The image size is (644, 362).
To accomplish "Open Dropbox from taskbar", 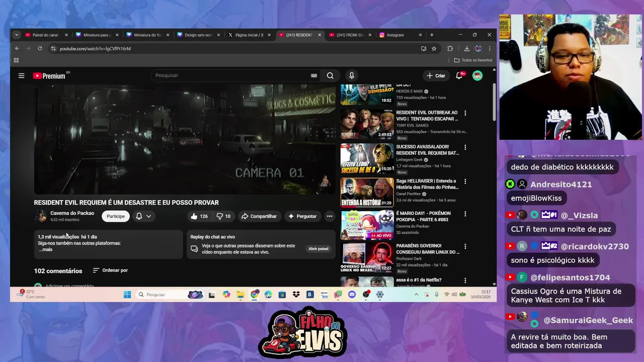I will (296, 295).
